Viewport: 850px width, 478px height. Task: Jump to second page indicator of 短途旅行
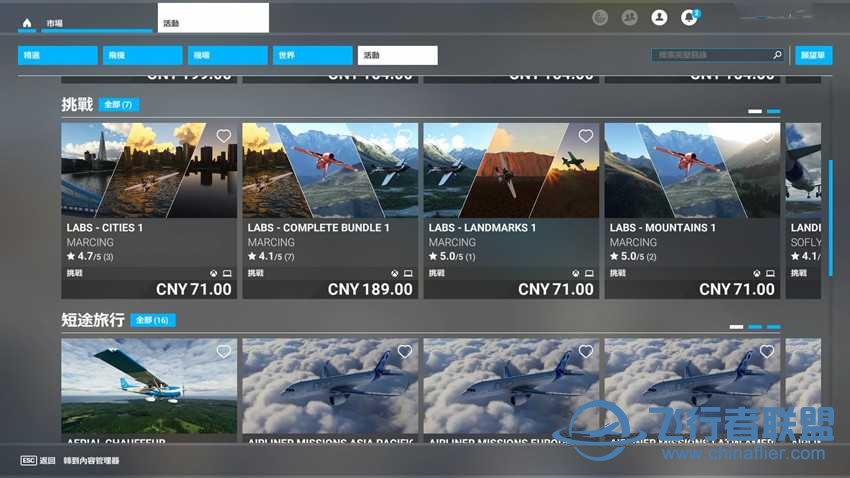point(755,327)
